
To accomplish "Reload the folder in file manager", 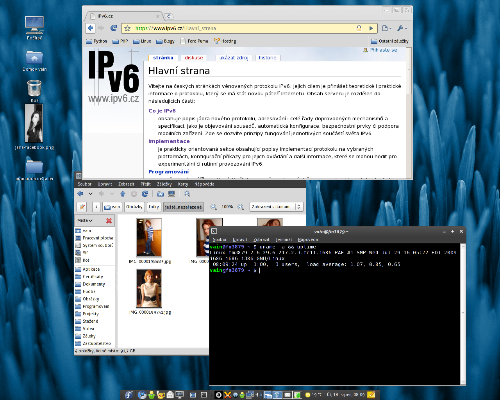I will (x=145, y=194).
